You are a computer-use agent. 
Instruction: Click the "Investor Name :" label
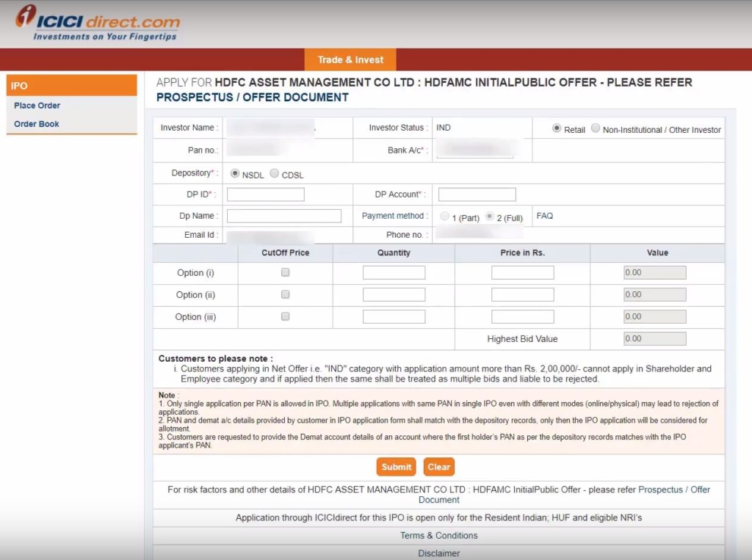pos(189,128)
